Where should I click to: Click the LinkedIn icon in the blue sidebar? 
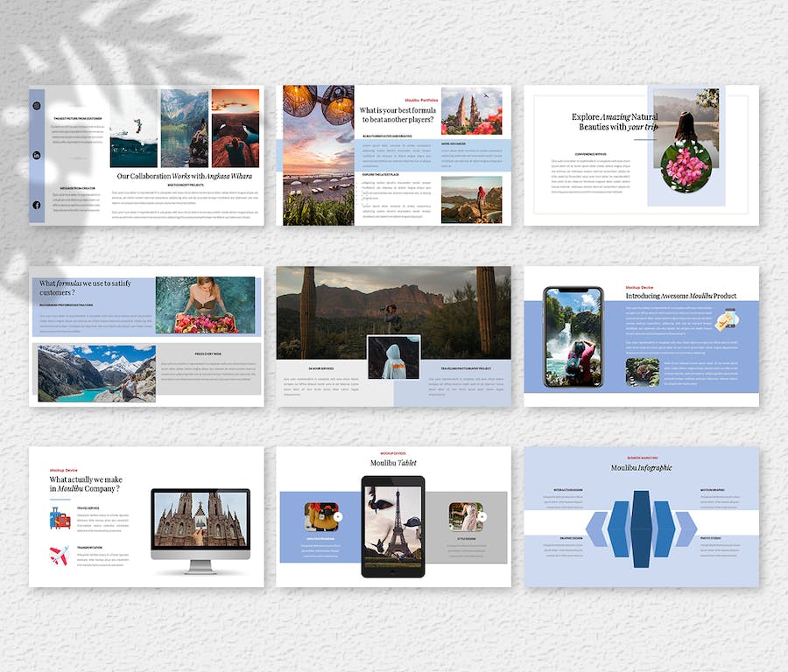pos(37,155)
